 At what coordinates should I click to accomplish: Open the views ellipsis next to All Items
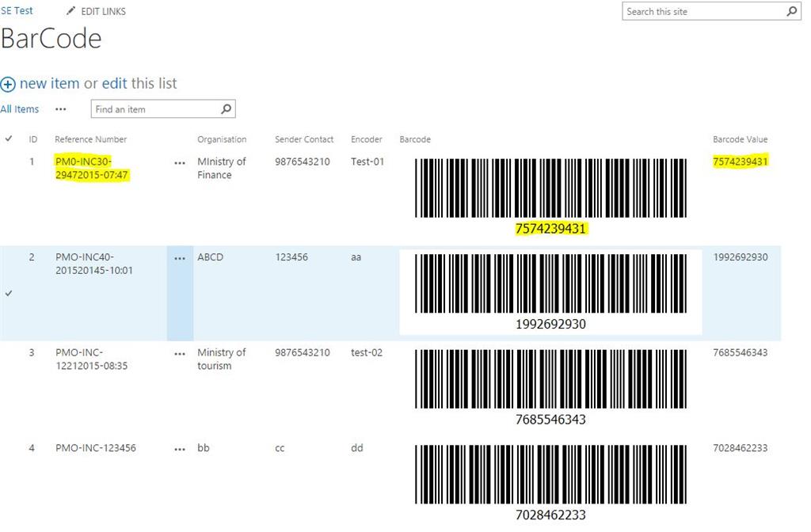[60, 109]
